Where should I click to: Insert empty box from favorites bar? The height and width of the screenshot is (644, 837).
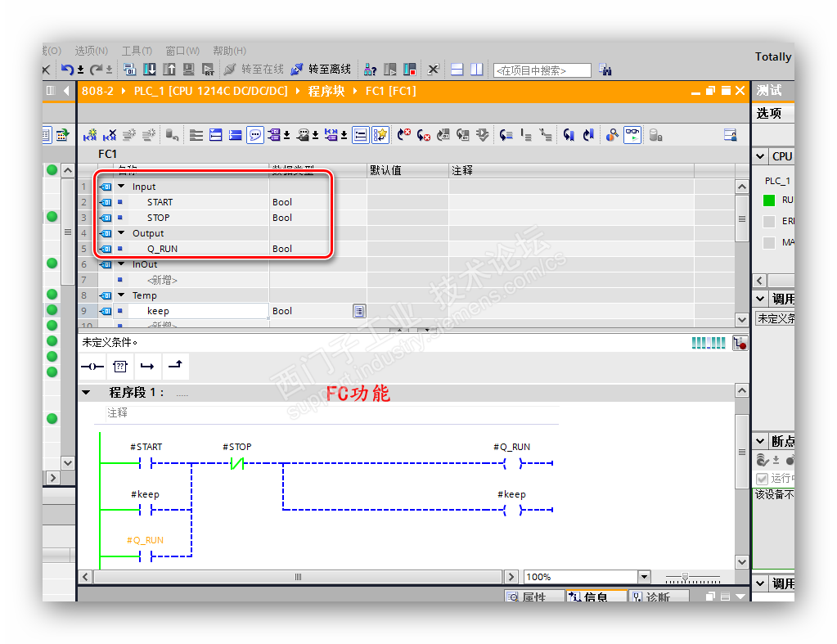[120, 367]
